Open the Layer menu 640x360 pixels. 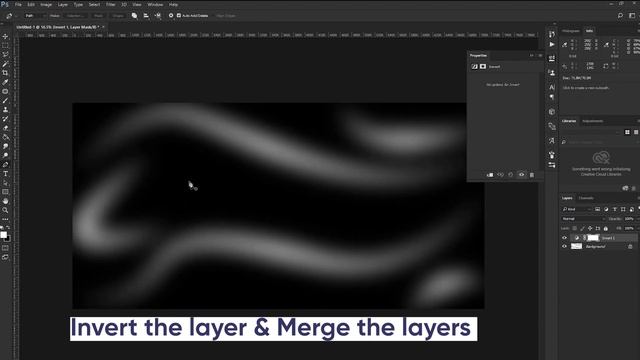click(62, 4)
